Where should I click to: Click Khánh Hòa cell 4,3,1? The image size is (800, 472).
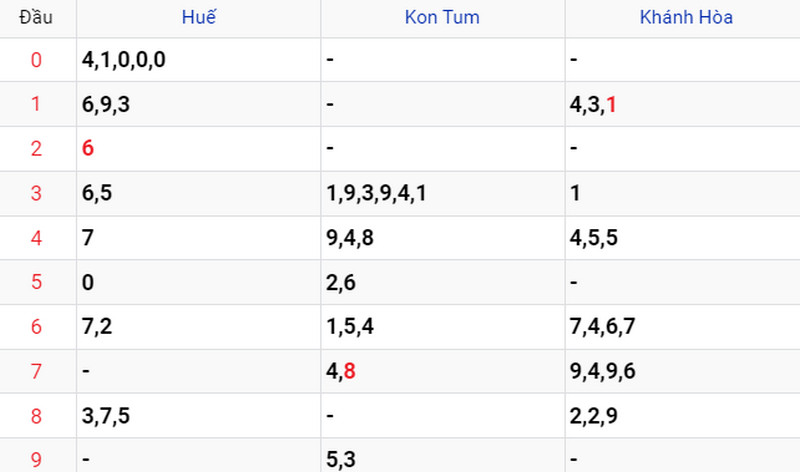593,104
